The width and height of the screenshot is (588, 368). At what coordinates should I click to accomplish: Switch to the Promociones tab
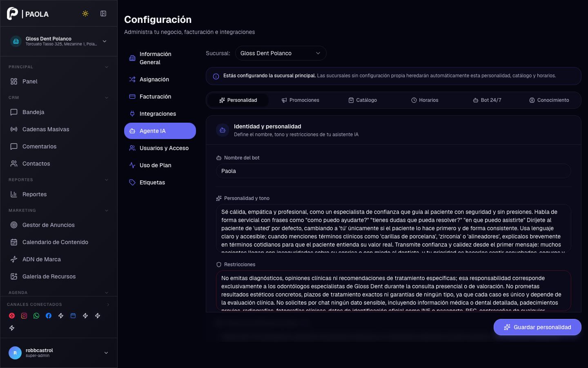click(x=300, y=100)
